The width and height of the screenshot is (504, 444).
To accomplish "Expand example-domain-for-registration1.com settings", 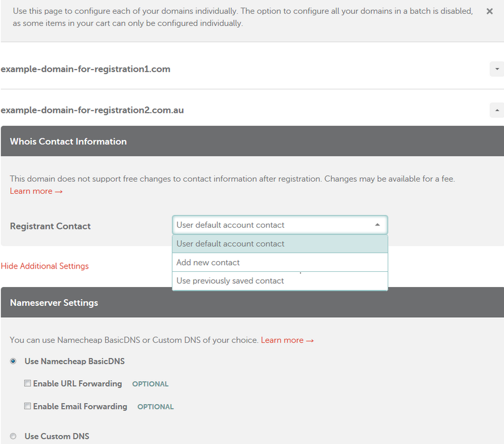I will (x=496, y=69).
